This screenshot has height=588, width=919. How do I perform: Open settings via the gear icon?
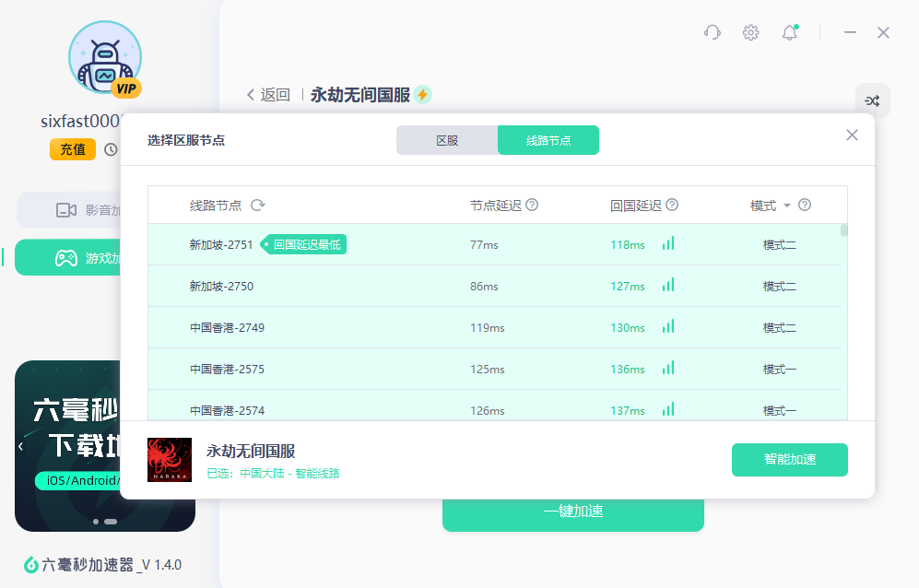[750, 32]
